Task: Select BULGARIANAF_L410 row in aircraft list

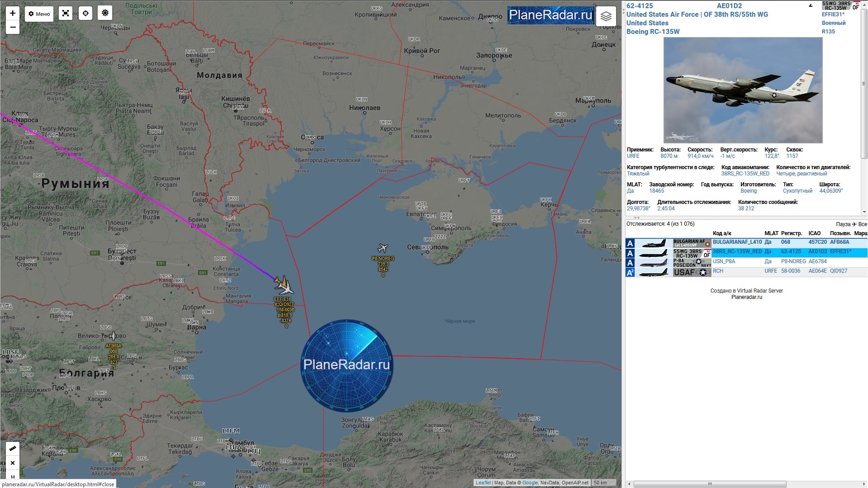Action: [x=746, y=243]
